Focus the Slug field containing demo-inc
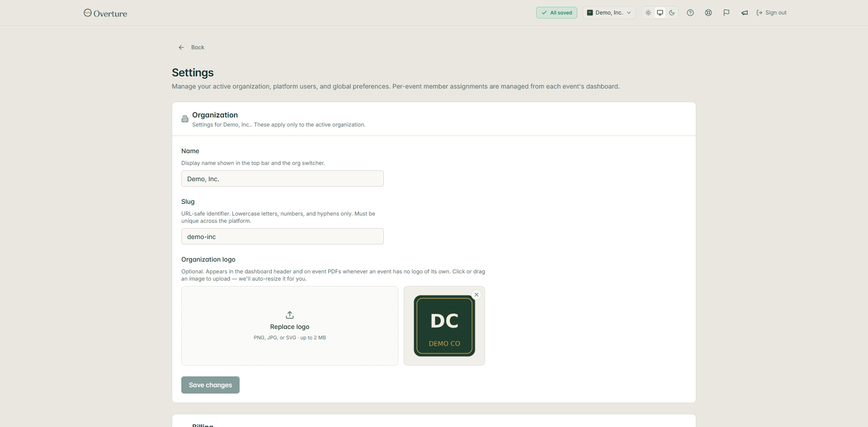868x427 pixels. pos(283,236)
